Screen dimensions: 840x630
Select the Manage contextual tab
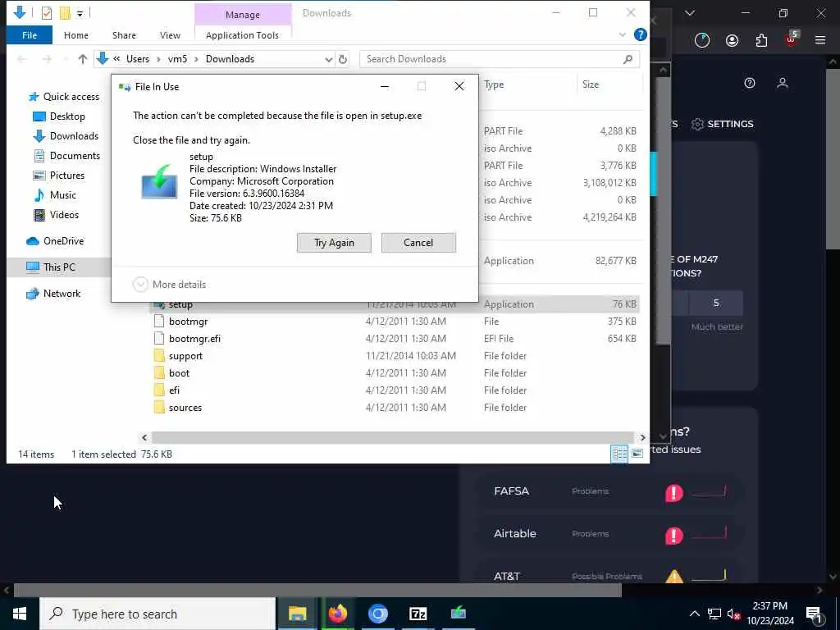(x=243, y=15)
